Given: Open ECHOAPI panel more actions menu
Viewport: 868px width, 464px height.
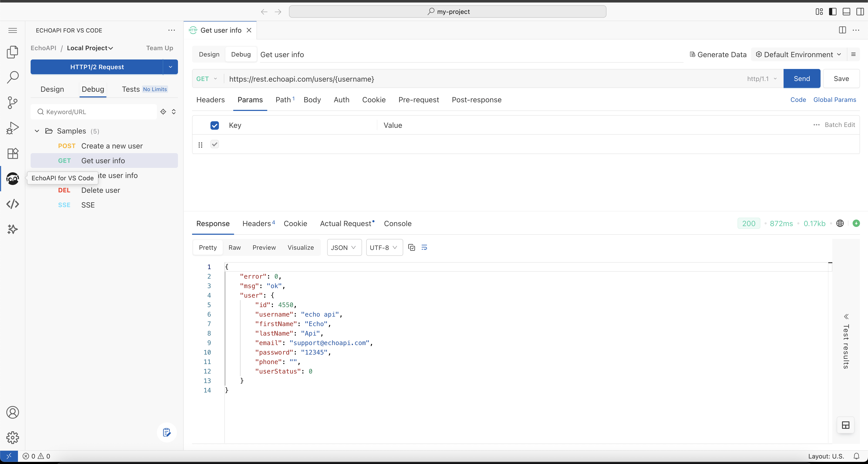Looking at the screenshot, I should 172,30.
